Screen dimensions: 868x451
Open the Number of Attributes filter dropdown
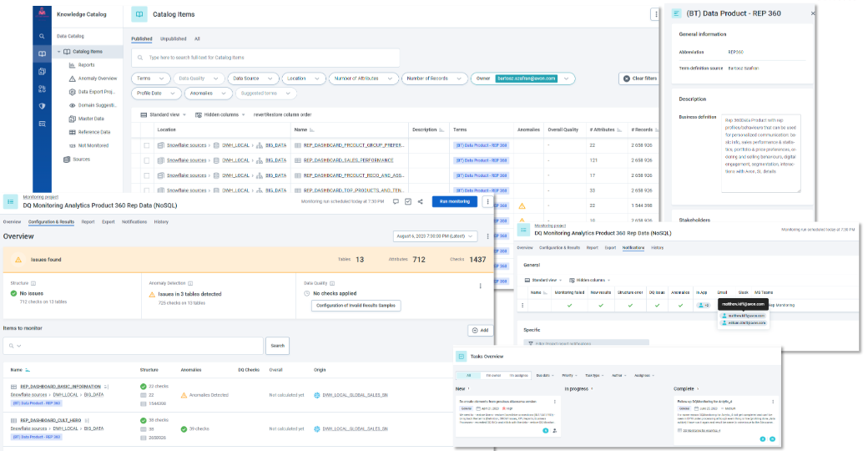click(363, 79)
